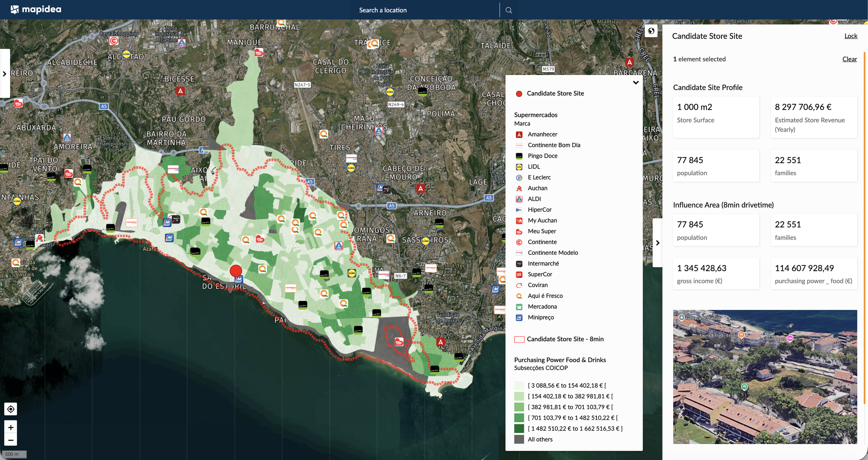
Task: Zoom out with the minus button
Action: click(x=11, y=440)
